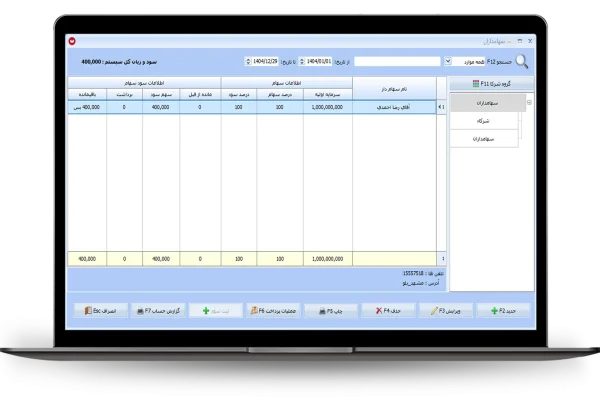This screenshot has width=600, height=400.
Task: Click the Account Report F7 printer icon
Action: click(x=139, y=311)
